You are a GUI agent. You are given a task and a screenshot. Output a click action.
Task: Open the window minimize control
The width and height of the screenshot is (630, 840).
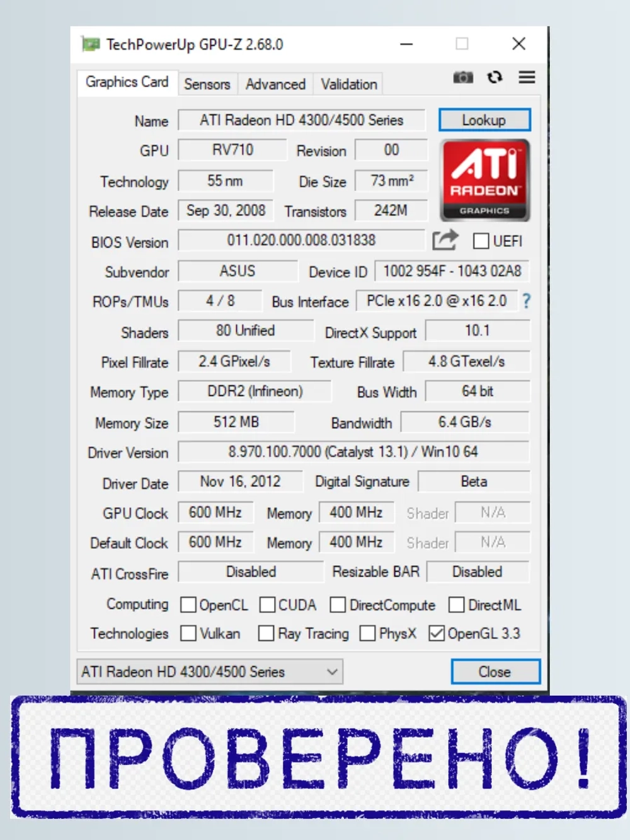pos(406,44)
